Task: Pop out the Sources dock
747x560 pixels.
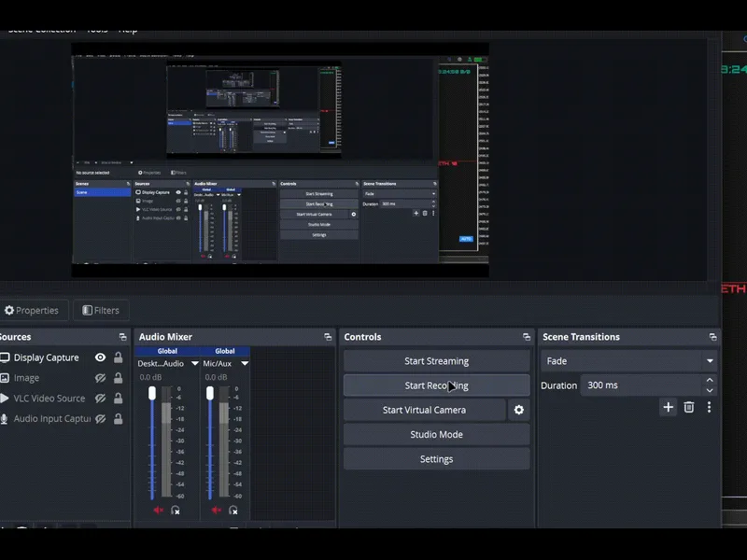Action: pos(123,337)
